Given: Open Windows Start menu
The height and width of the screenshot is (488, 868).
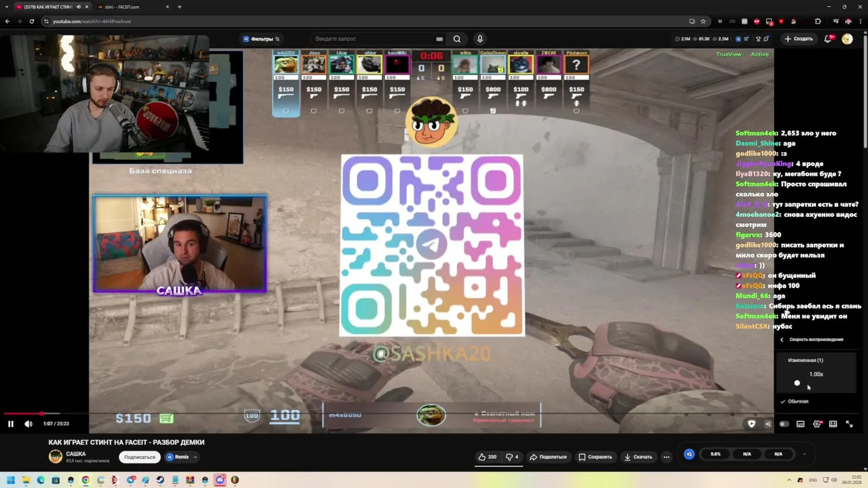Looking at the screenshot, I should coord(10,480).
